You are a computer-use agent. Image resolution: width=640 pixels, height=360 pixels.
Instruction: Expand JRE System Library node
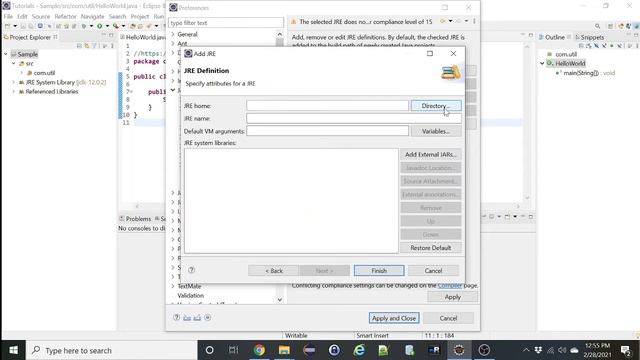pyautogui.click(x=13, y=82)
